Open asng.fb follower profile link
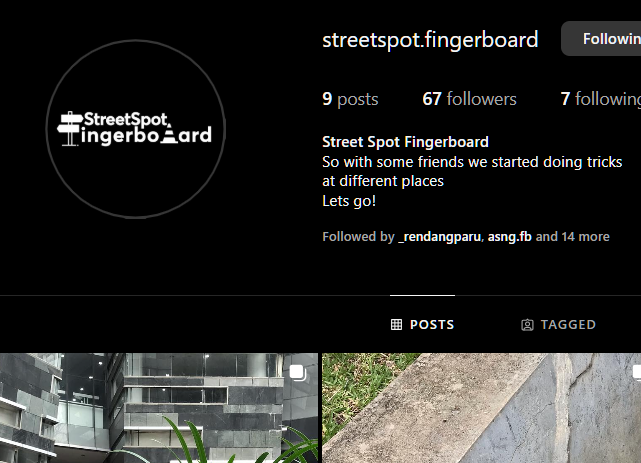The width and height of the screenshot is (641, 463). coord(509,237)
